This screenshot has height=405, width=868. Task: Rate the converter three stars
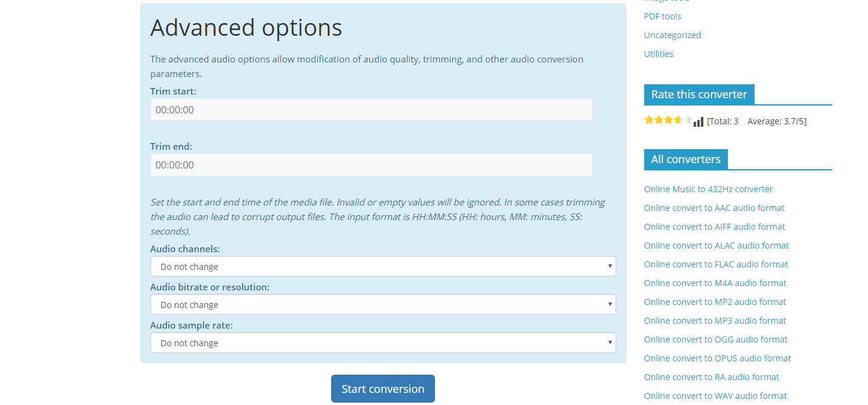click(x=668, y=120)
